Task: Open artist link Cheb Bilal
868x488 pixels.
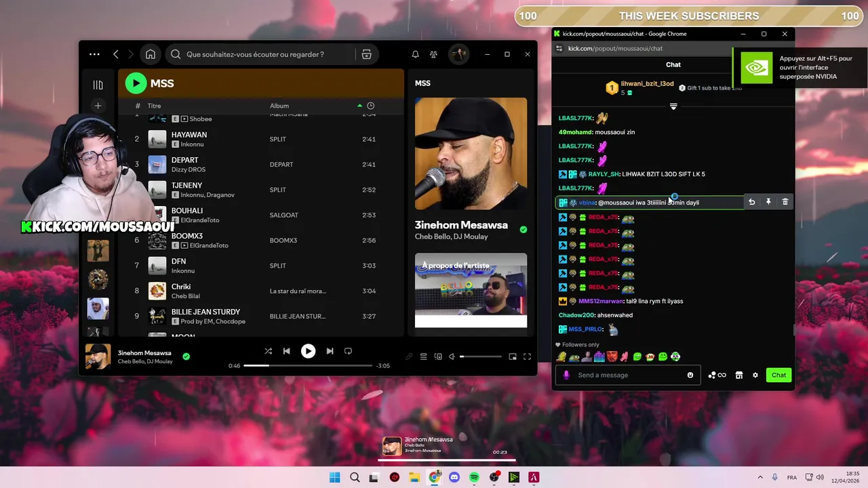Action: click(186, 296)
